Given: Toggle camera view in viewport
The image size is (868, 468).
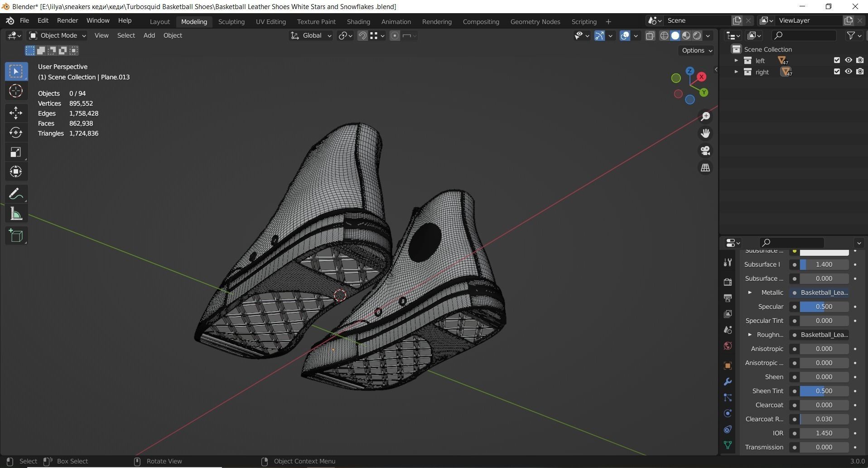Looking at the screenshot, I should click(705, 151).
